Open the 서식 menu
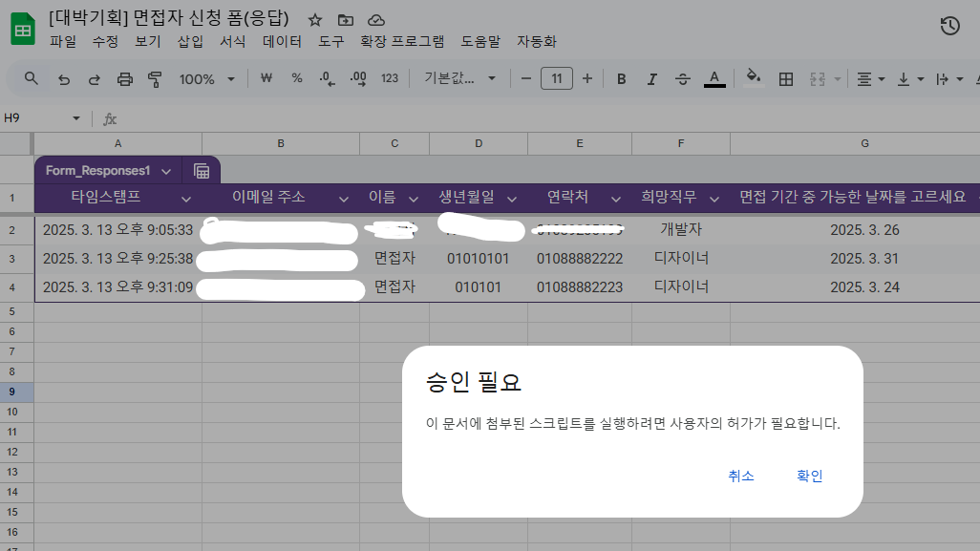Viewport: 980px width, 551px height. [x=232, y=42]
